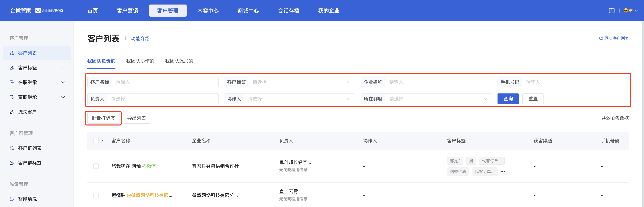The image size is (644, 207).
Task: Click the 流失客户 sidebar icon
Action: [12, 112]
